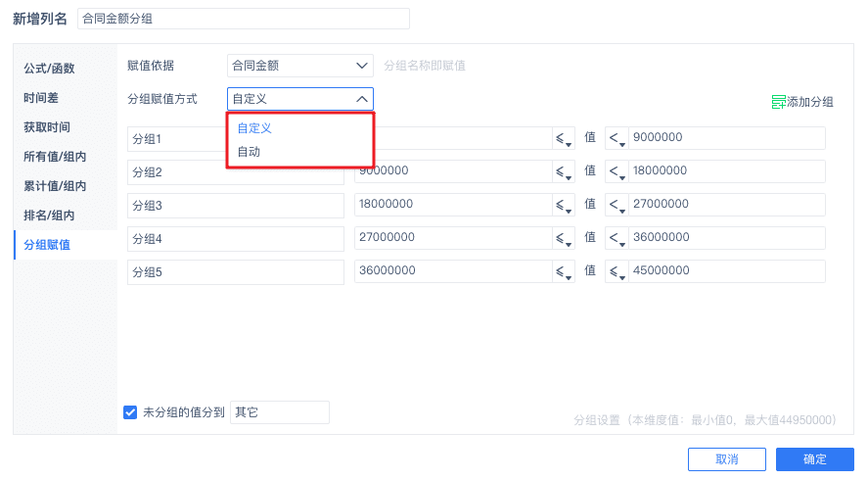
Task: Expand the 赋值依据 合同金额 dropdown
Action: point(299,66)
